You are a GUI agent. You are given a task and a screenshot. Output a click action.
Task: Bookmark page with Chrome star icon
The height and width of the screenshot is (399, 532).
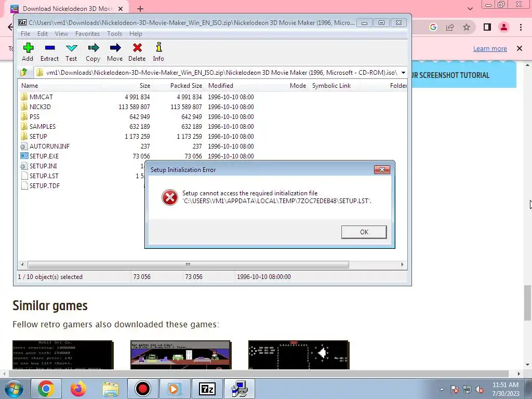pyautogui.click(x=467, y=27)
